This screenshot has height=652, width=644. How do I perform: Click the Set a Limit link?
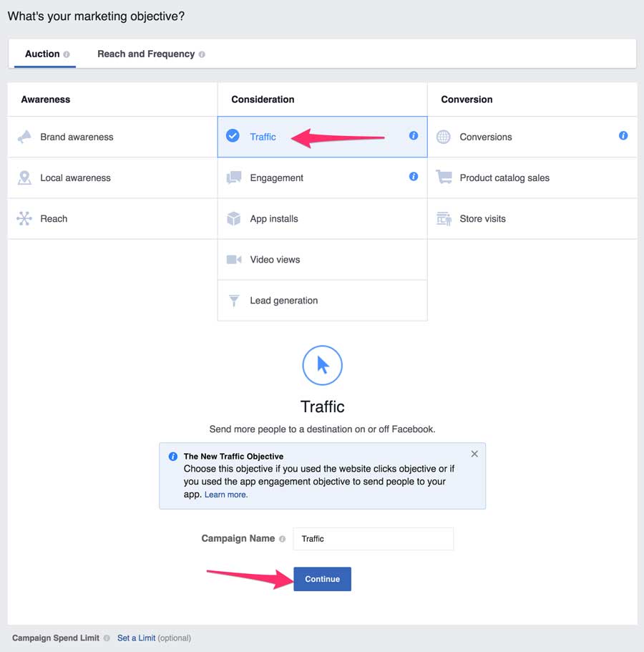point(137,638)
